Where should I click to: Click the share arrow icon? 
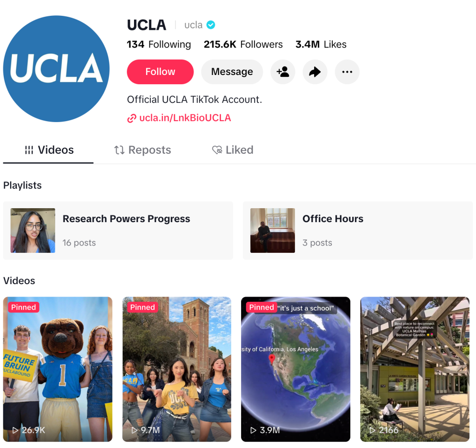[x=315, y=72]
